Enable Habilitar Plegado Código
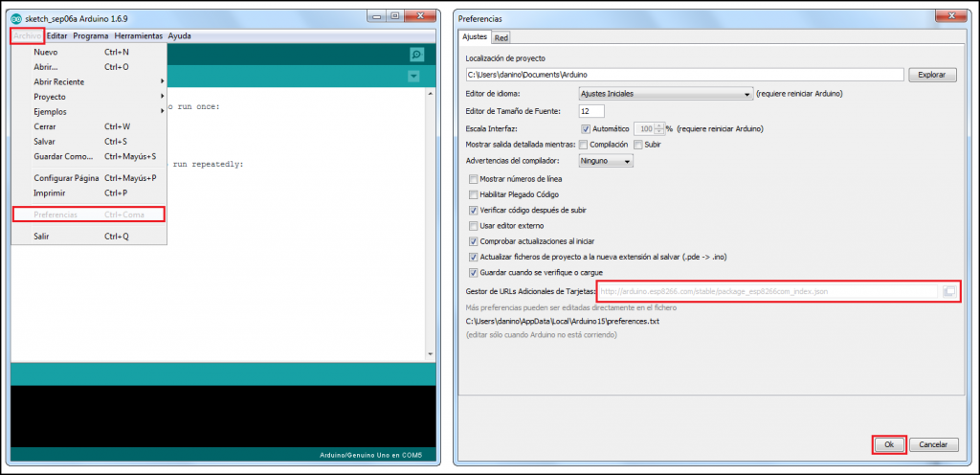 point(473,194)
